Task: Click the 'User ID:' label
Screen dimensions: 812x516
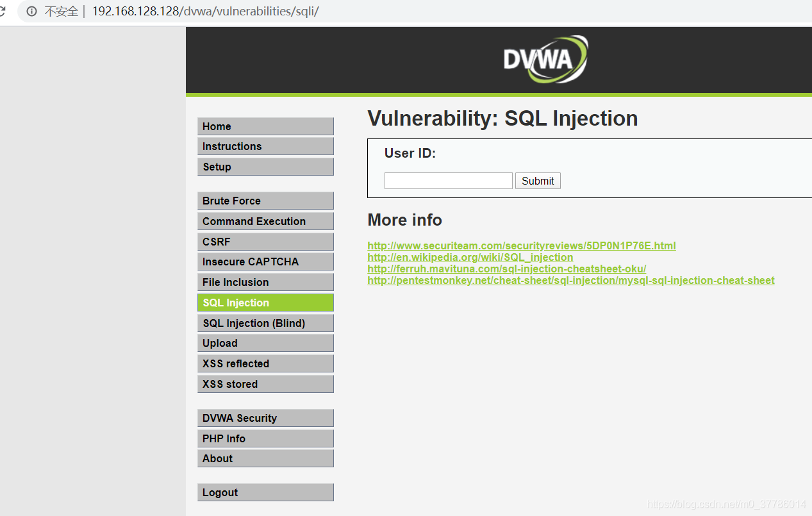Action: pyautogui.click(x=410, y=153)
